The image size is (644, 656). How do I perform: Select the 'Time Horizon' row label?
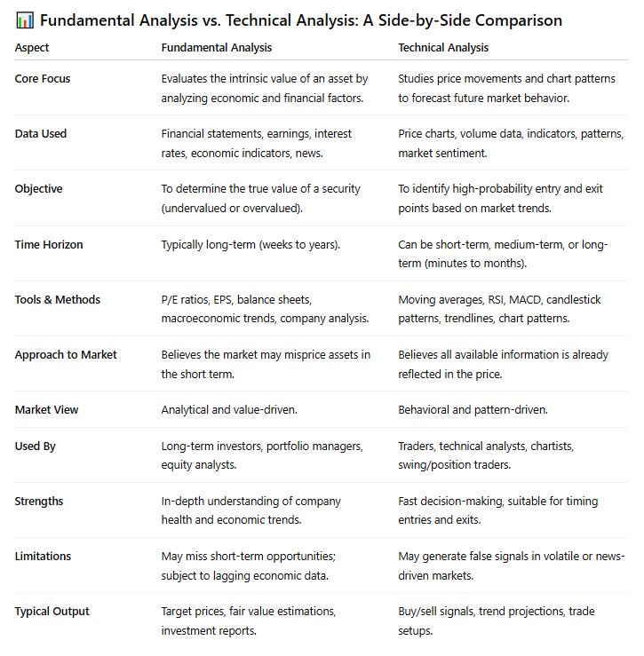49,244
